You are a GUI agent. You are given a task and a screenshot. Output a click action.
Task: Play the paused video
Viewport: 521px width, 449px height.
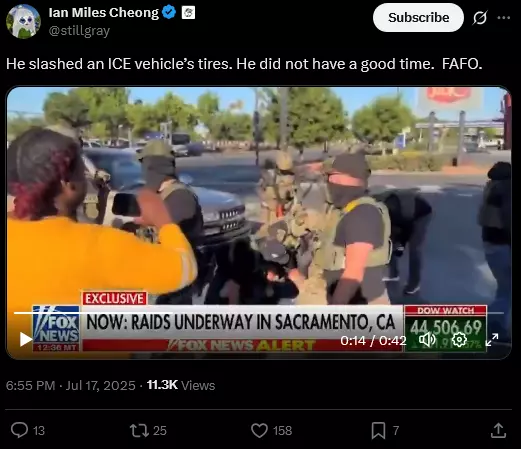[26, 339]
